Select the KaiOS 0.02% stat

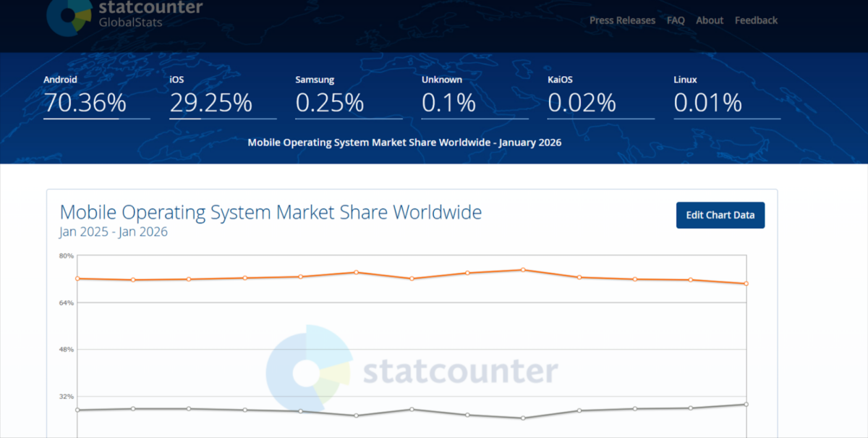(x=581, y=103)
